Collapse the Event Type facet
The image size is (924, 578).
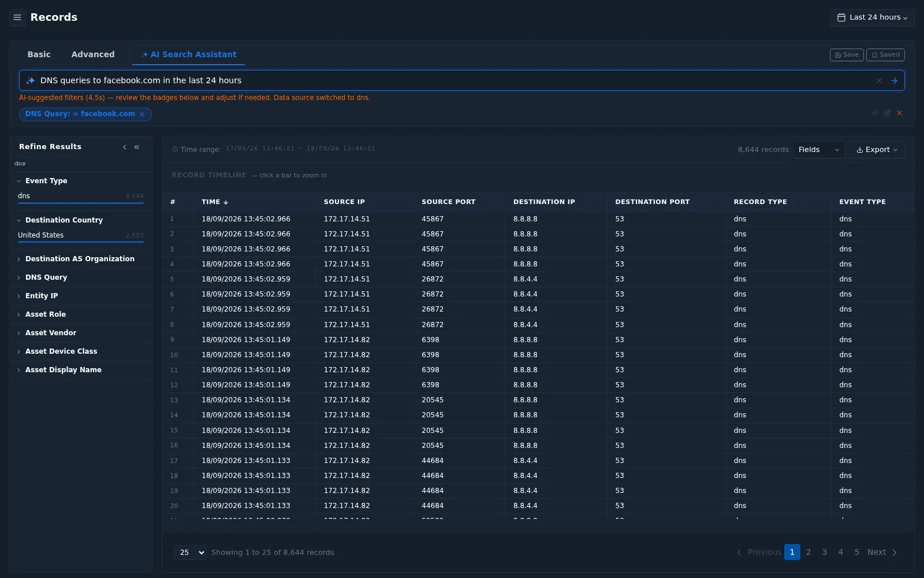coord(80,181)
